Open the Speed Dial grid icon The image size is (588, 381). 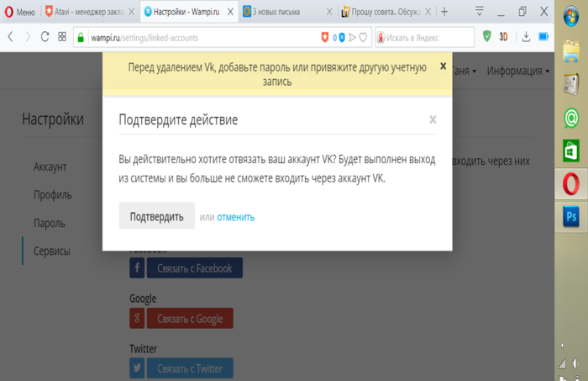pos(62,37)
